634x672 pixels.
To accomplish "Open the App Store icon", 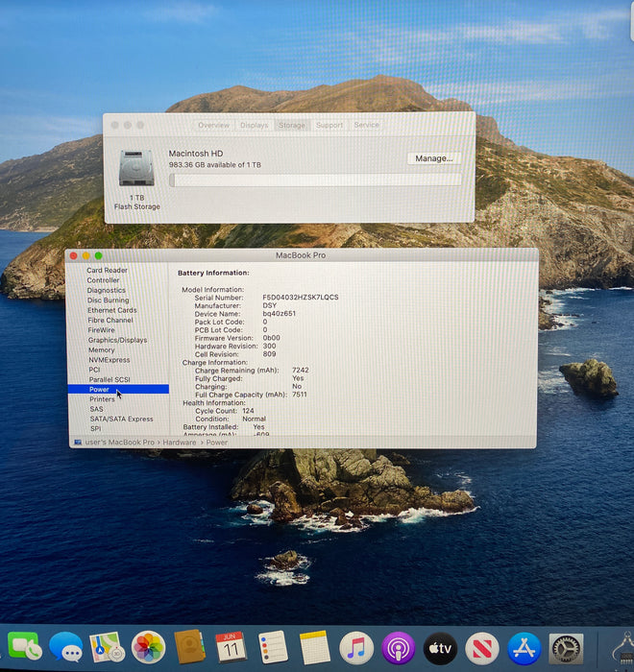I will point(524,649).
